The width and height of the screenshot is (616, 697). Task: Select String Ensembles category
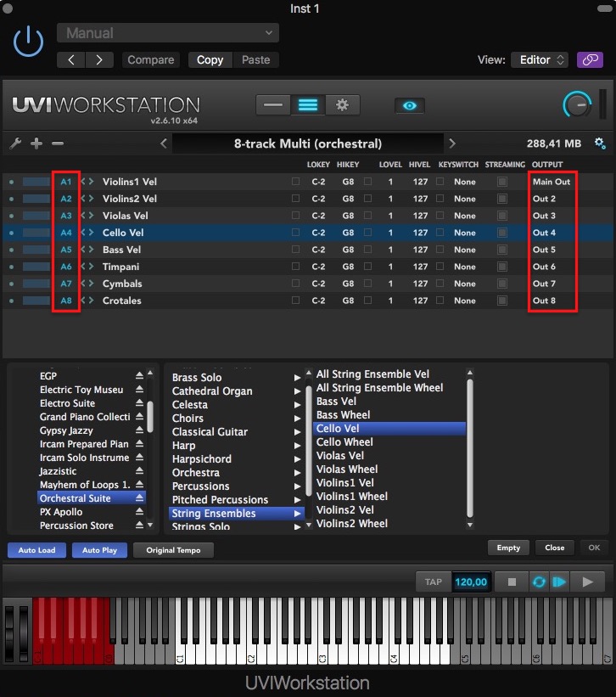(236, 513)
